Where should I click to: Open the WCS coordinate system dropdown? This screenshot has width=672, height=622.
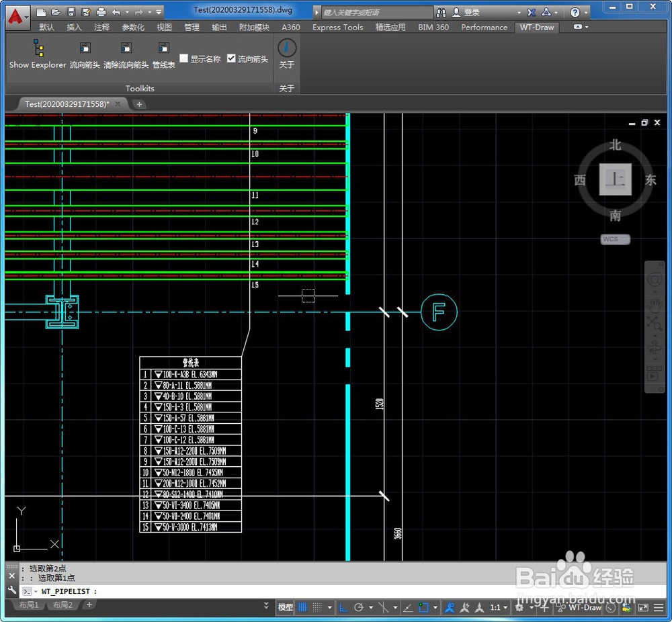(615, 239)
